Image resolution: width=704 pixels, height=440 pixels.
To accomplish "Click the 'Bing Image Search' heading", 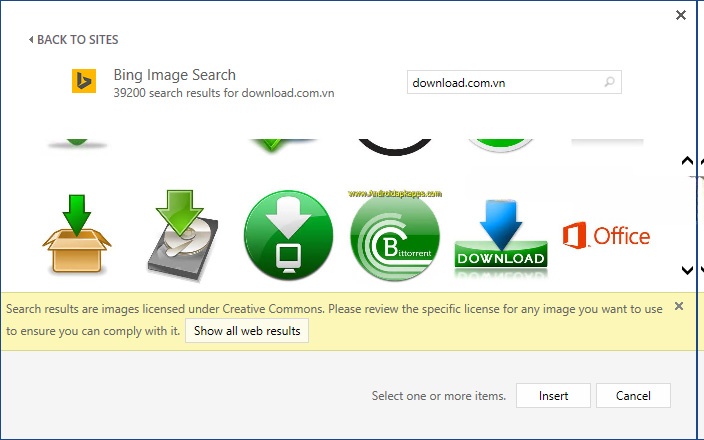I will click(x=175, y=75).
